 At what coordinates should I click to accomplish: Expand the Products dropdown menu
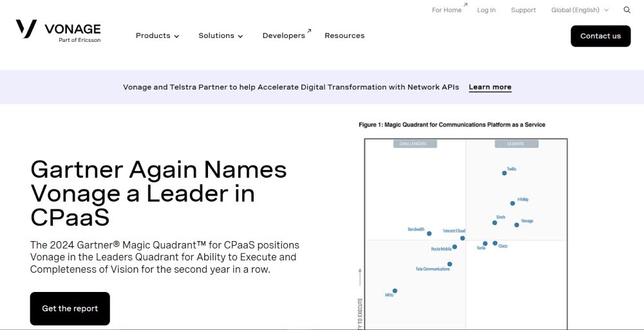pos(157,36)
